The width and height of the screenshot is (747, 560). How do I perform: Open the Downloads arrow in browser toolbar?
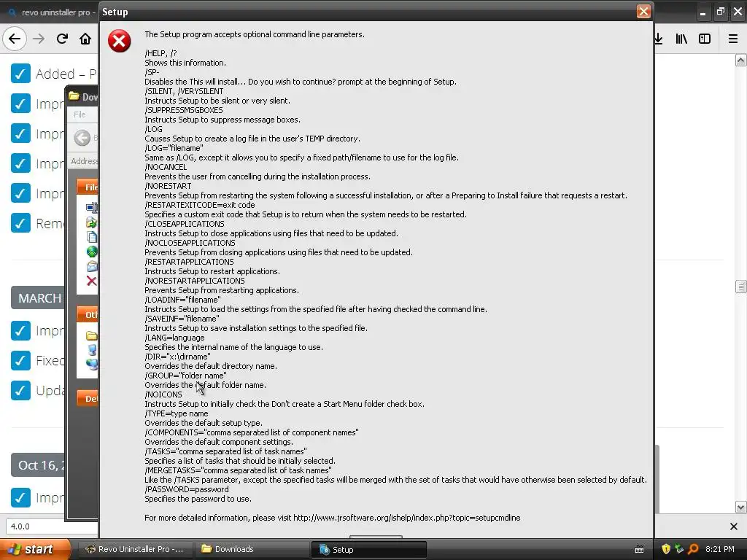coord(659,39)
